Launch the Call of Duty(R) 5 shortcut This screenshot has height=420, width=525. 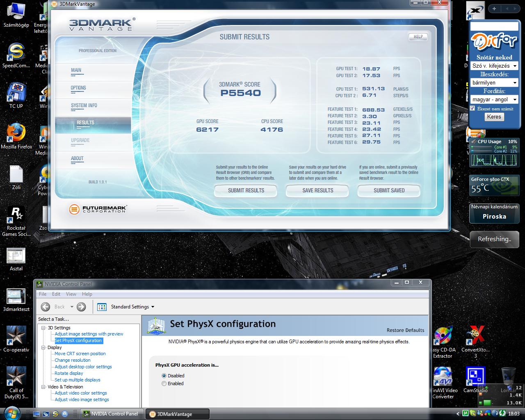tap(16, 382)
